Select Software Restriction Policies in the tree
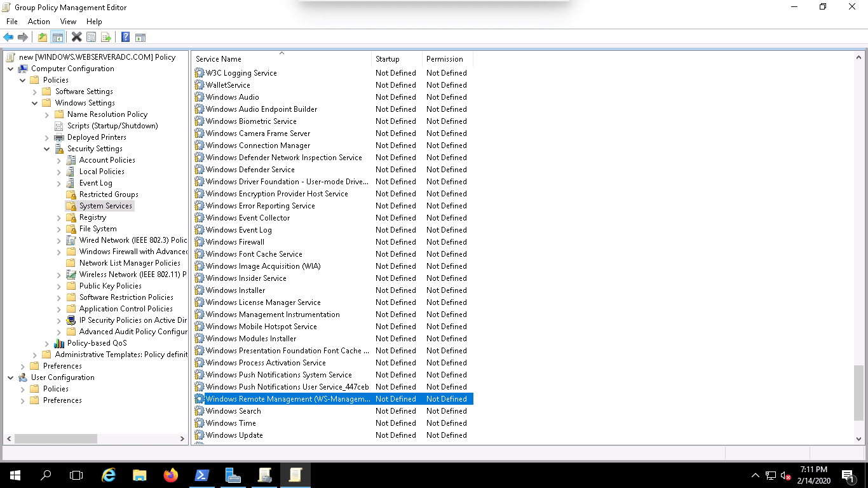Screen dimensions: 868x488 pyautogui.click(x=126, y=297)
